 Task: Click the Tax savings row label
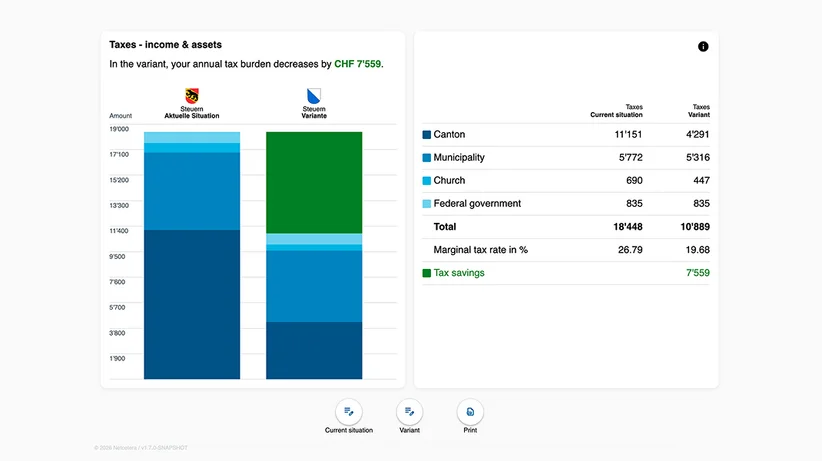[459, 273]
